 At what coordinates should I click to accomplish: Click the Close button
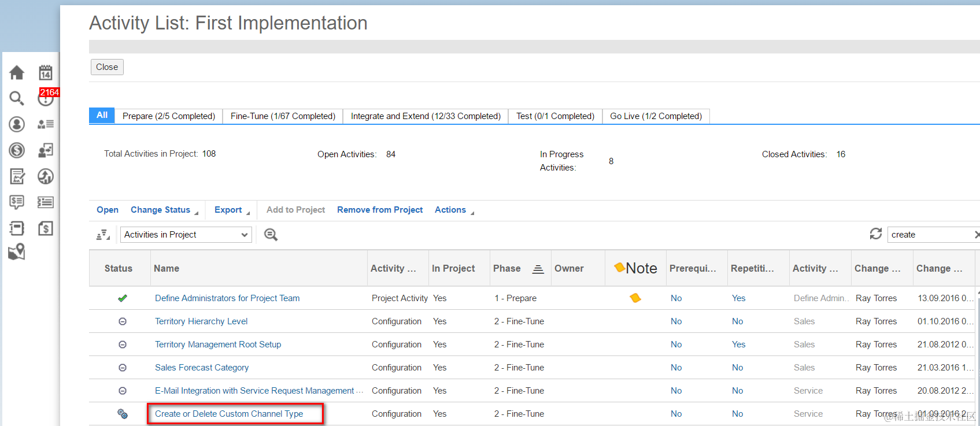click(107, 67)
